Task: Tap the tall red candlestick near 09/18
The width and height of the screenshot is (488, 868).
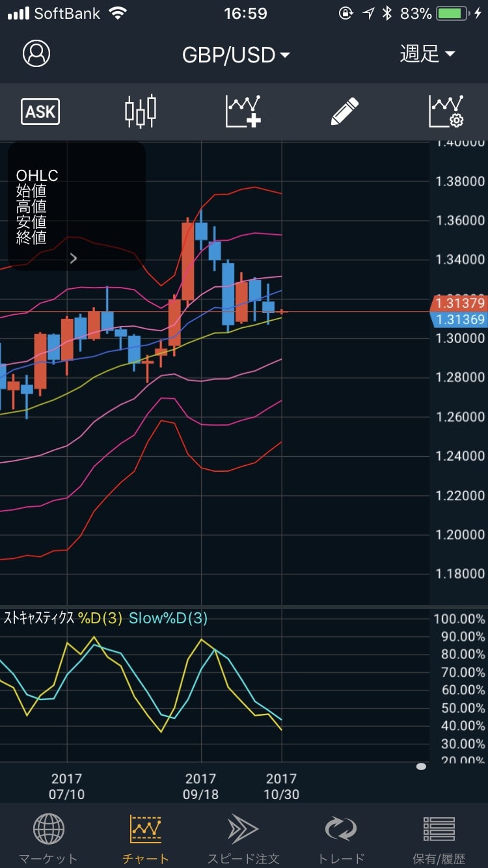Action: click(x=187, y=260)
